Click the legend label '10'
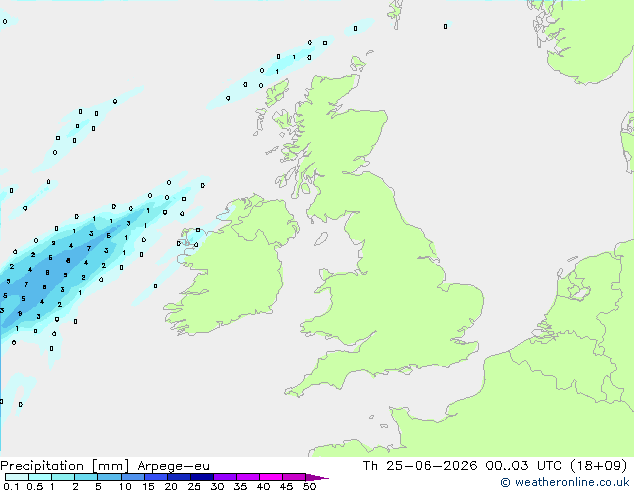The image size is (634, 490). click(x=125, y=486)
